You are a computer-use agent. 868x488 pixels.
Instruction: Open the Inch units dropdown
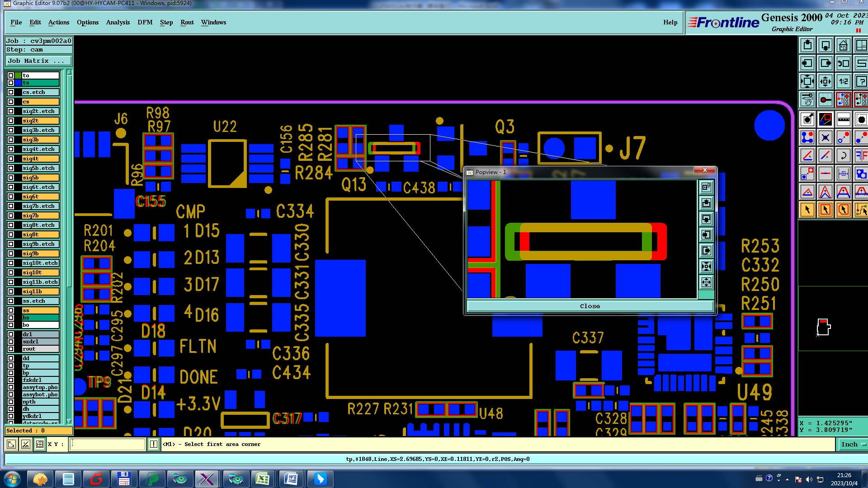click(852, 445)
